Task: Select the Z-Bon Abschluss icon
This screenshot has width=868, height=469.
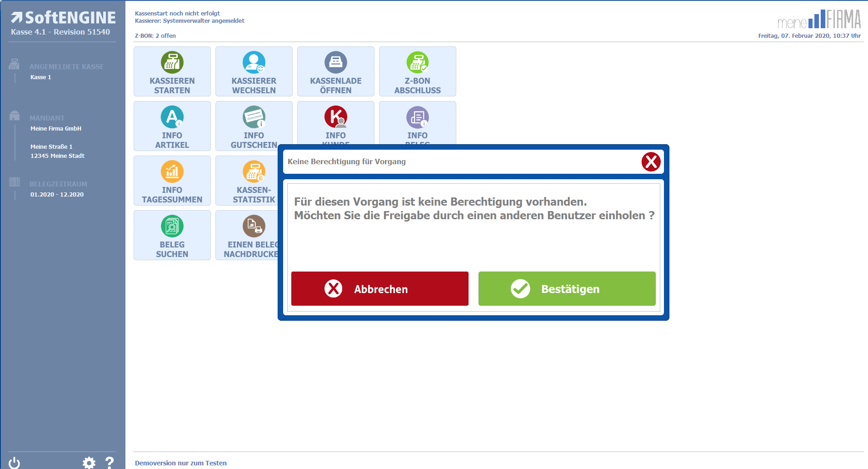Action: [x=417, y=63]
